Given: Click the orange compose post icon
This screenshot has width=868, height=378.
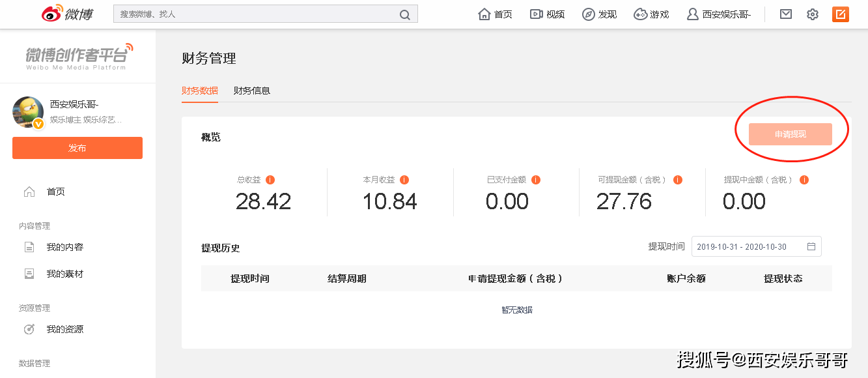Looking at the screenshot, I should [840, 14].
